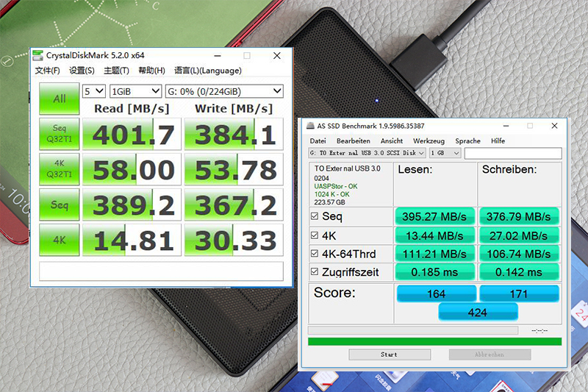Open the G: 0% drive selection dropdown

click(x=224, y=91)
